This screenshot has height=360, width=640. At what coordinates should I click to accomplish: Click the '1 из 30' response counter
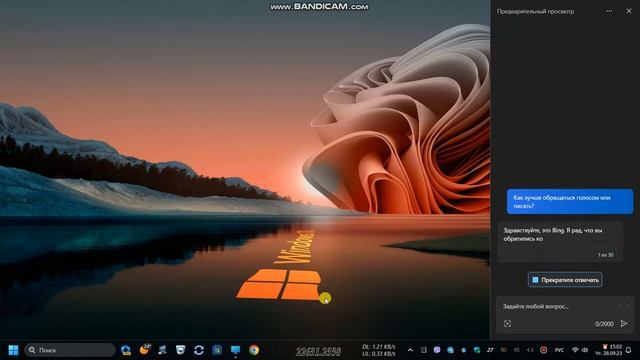606,255
